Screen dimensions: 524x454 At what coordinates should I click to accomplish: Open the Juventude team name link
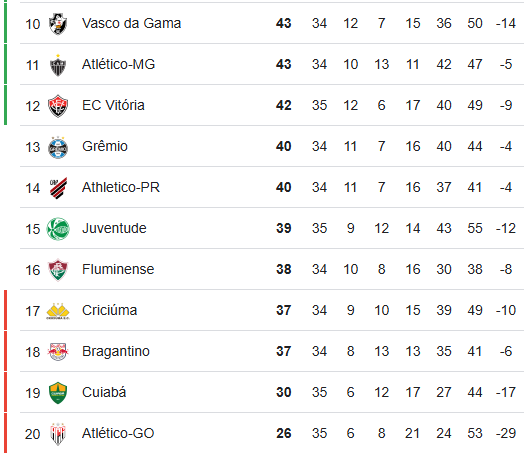click(114, 228)
